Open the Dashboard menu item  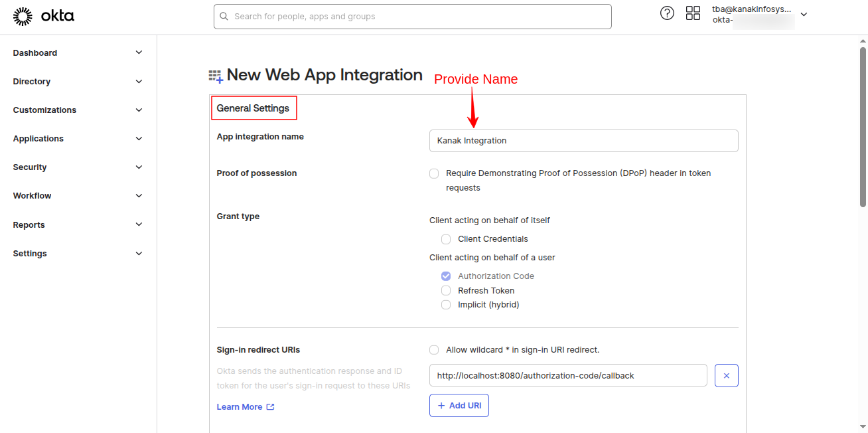pos(35,53)
